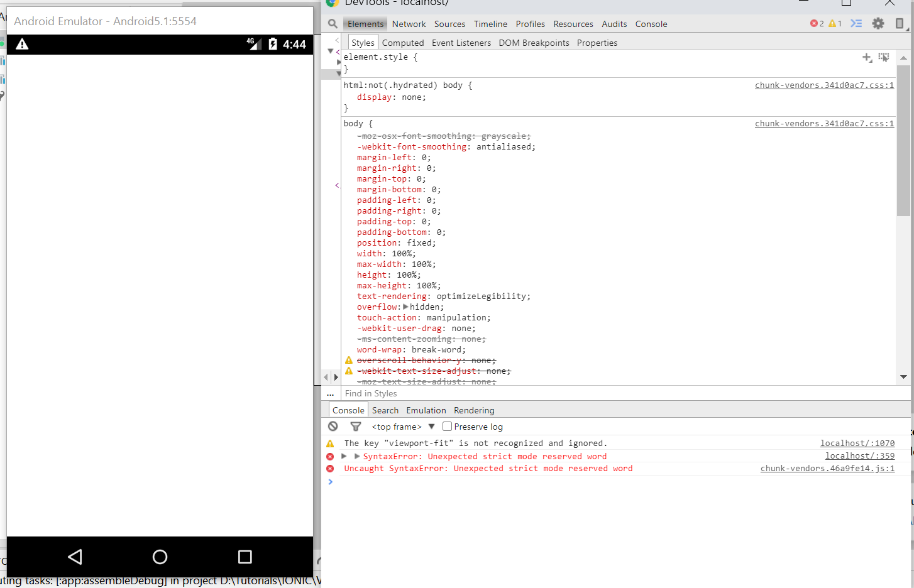Click the yellow warning count badge
This screenshot has height=588, width=914.
point(835,24)
